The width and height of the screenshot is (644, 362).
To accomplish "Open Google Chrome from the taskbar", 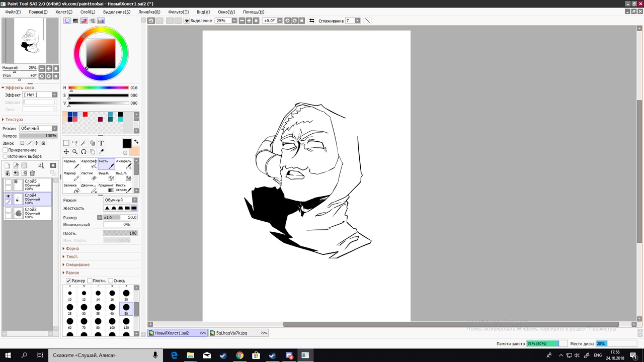I will click(x=239, y=355).
